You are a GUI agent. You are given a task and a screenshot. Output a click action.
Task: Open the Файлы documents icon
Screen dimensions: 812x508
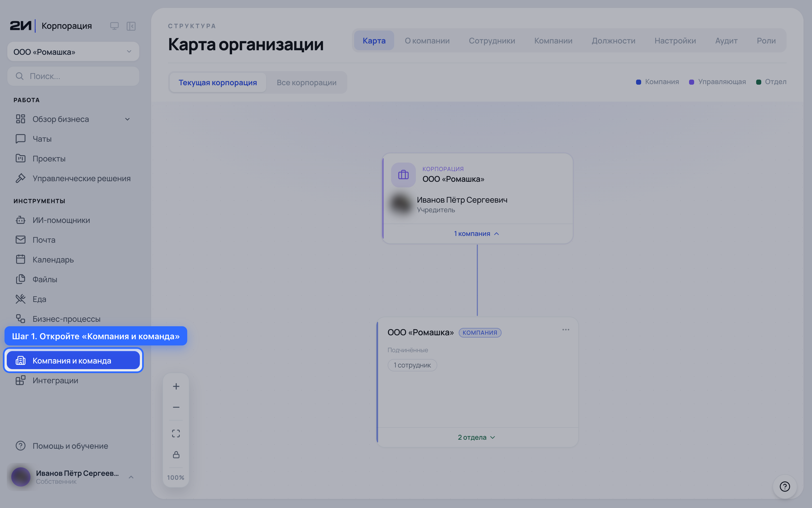coord(21,279)
